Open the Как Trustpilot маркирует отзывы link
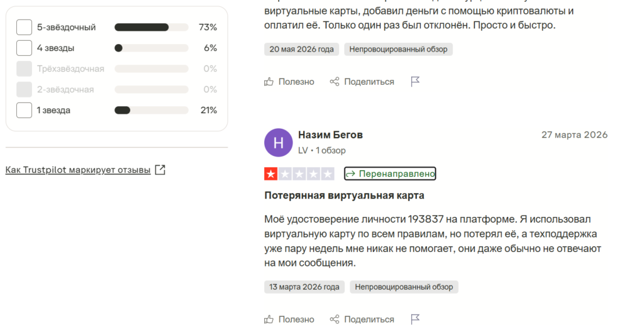644x325 pixels. coord(78,170)
